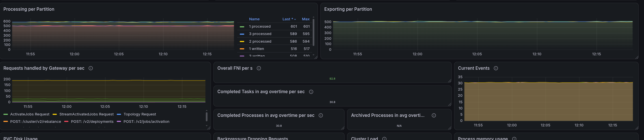Viewport: 644px width, 140px height.
Task: Change POST: /v2/deployments red legend color
Action: [66, 122]
